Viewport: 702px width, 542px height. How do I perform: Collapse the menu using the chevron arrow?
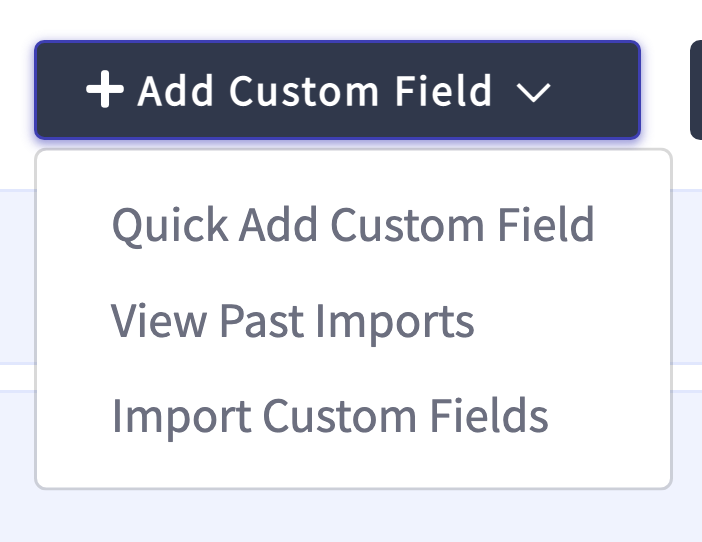(x=533, y=93)
